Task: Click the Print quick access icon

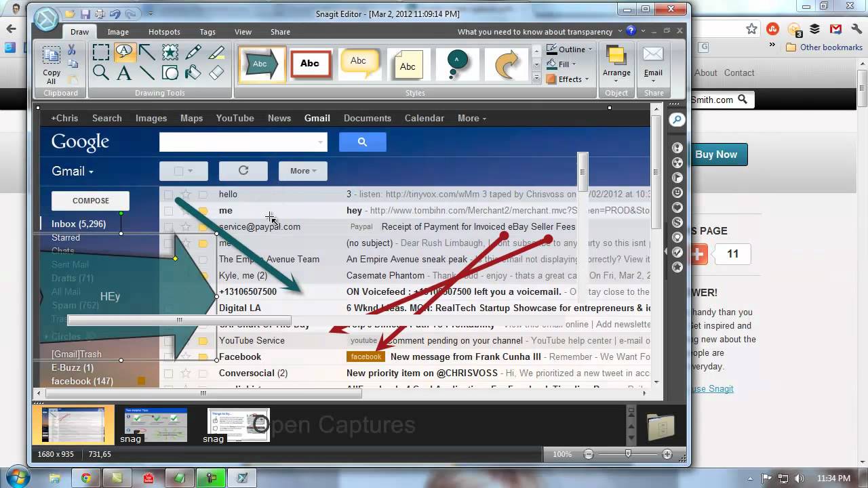Action: point(100,14)
